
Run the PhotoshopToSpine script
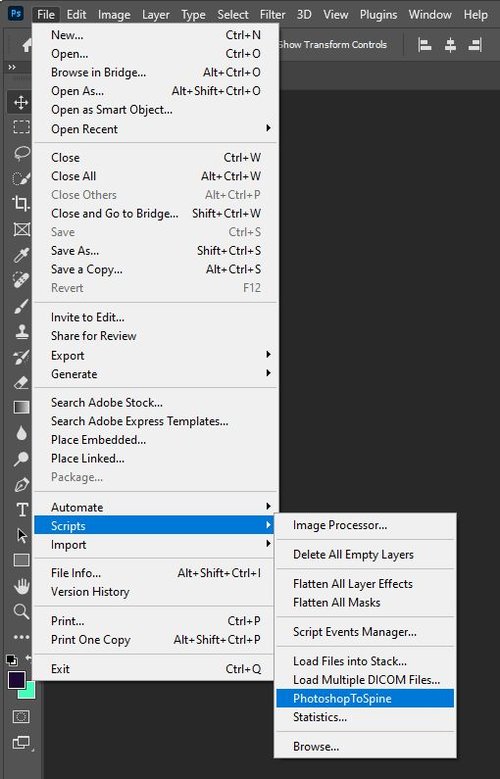(x=365, y=698)
